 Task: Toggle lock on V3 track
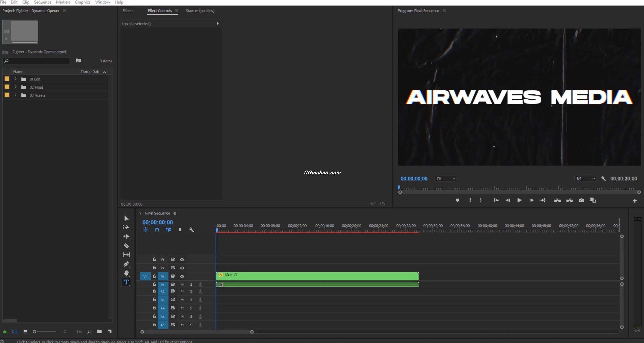tap(154, 259)
